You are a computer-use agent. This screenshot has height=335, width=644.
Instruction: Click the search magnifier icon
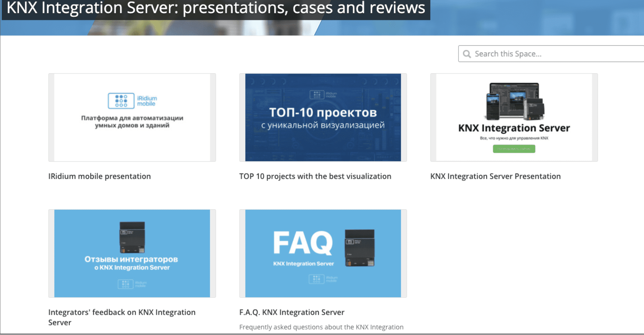pyautogui.click(x=467, y=54)
